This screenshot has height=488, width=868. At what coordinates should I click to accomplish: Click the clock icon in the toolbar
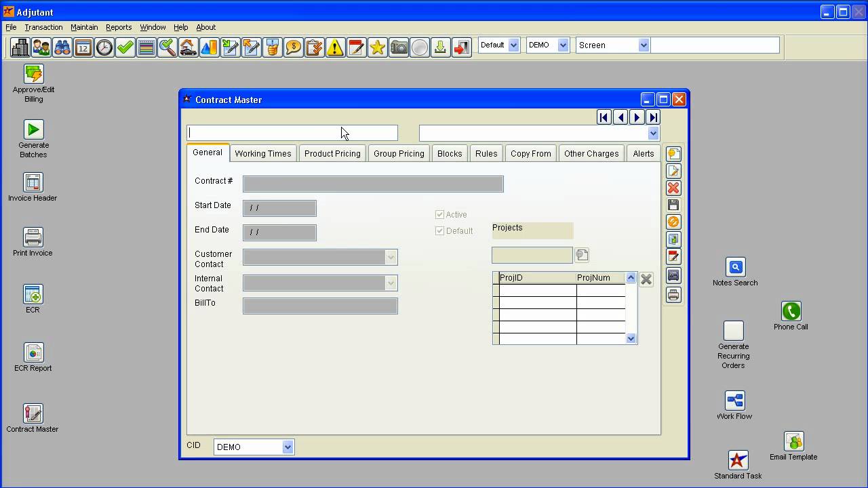104,47
